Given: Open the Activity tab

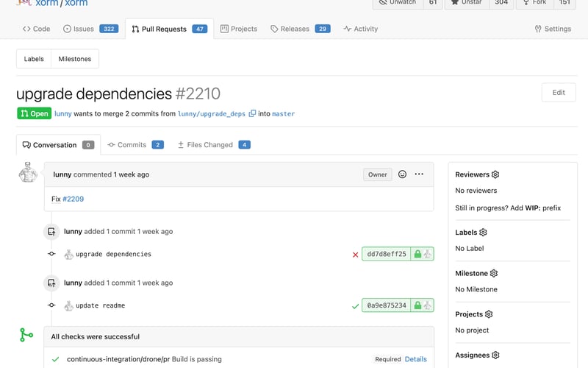Looking at the screenshot, I should (360, 29).
